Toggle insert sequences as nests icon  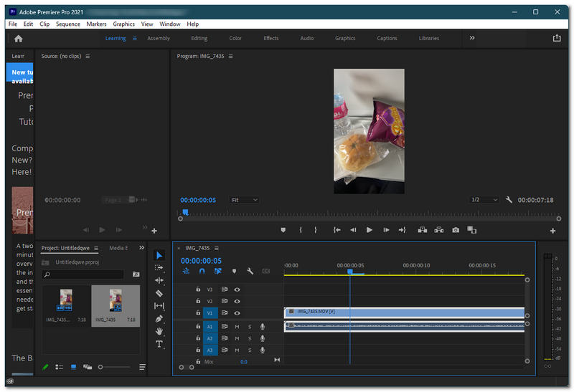(x=186, y=271)
